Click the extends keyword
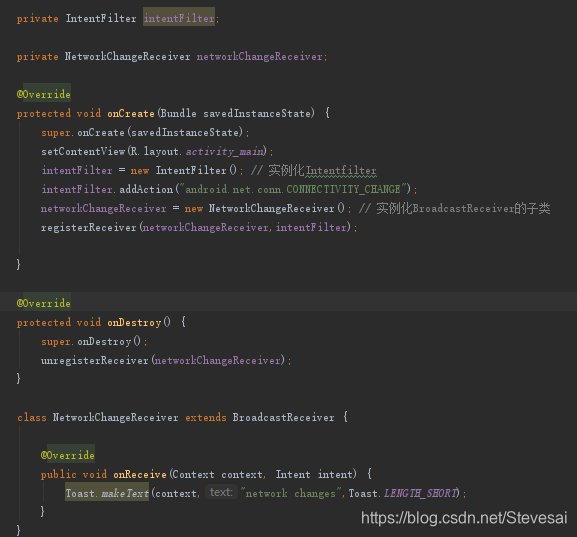Screen dimensions: 577x537 206,417
